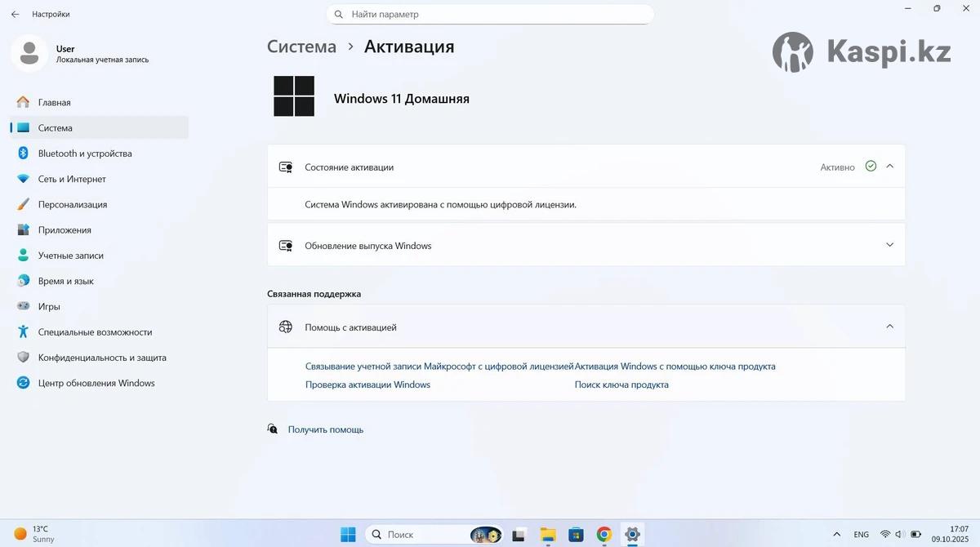Viewport: 980px width, 547px height.
Task: Open File Explorer from the taskbar
Action: 548,535
